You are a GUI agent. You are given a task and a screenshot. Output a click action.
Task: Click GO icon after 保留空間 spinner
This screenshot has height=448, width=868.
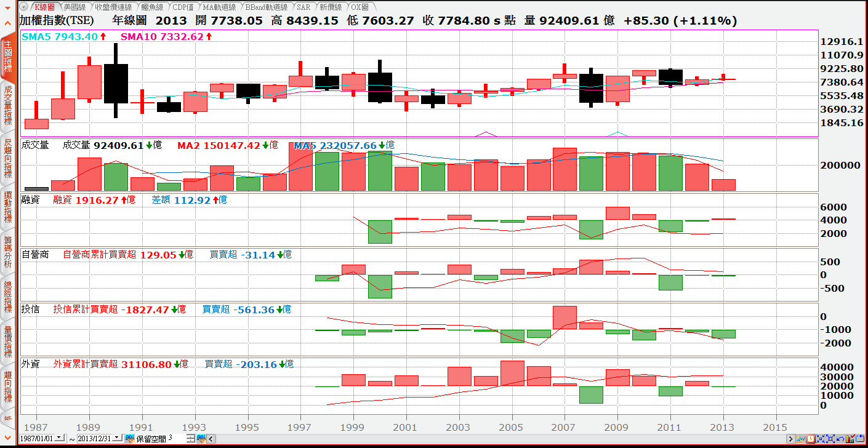pyautogui.click(x=201, y=438)
